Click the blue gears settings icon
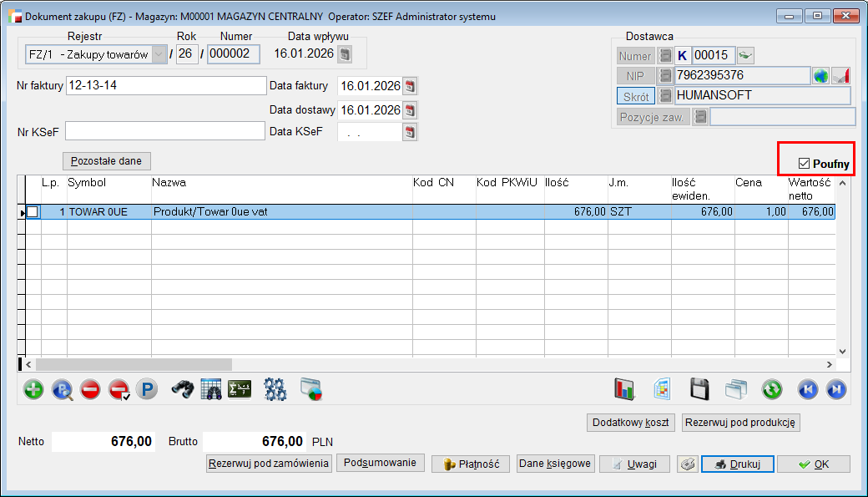868x497 pixels. [x=275, y=389]
